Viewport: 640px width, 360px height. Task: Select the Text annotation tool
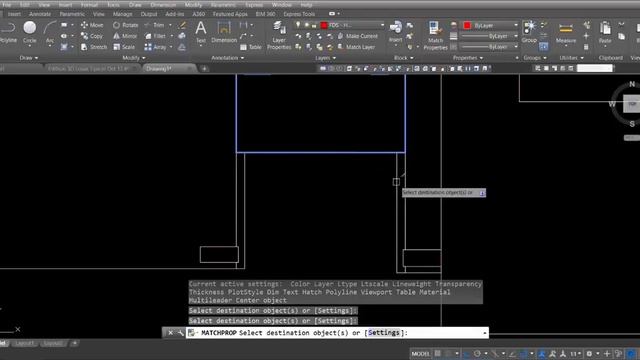coord(201,32)
